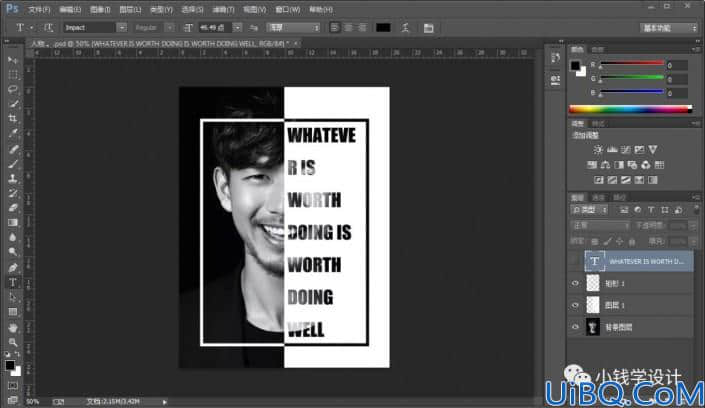The image size is (705, 408).
Task: Show the WHATEVER IS WORTH text layer
Action: (575, 261)
